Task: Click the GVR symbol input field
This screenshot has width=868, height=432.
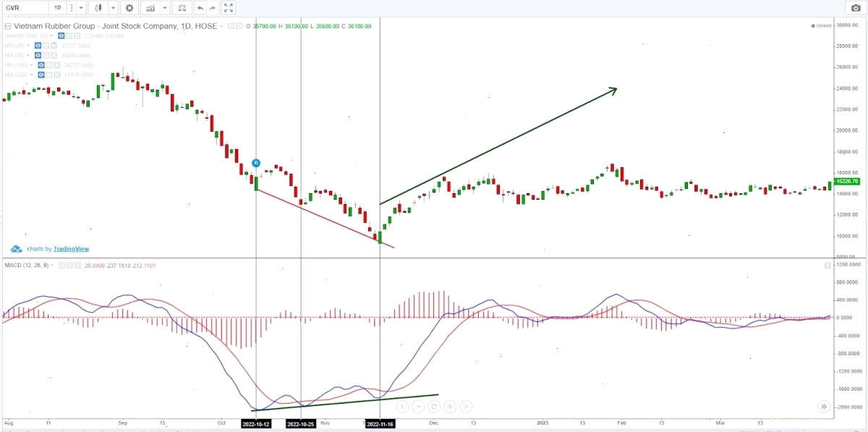Action: click(x=25, y=8)
